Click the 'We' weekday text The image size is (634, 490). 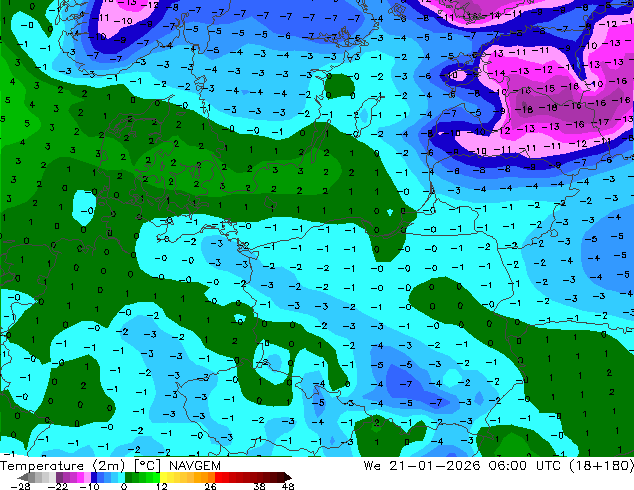click(372, 466)
